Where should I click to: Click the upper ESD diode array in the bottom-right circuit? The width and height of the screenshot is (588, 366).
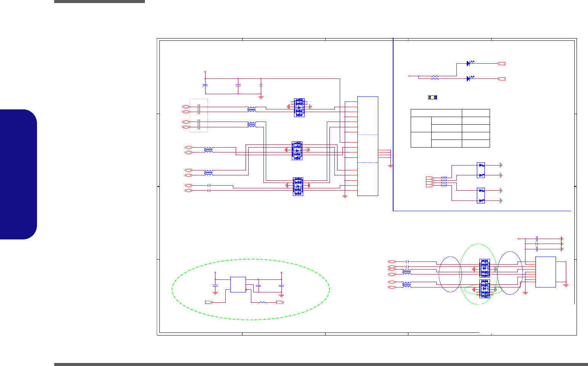coord(485,268)
